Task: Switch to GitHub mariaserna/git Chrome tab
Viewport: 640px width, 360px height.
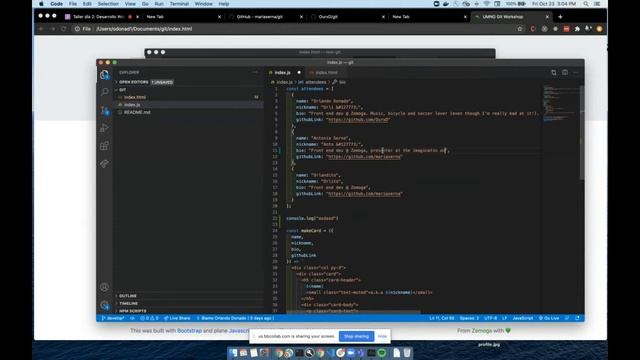Action: (264, 17)
